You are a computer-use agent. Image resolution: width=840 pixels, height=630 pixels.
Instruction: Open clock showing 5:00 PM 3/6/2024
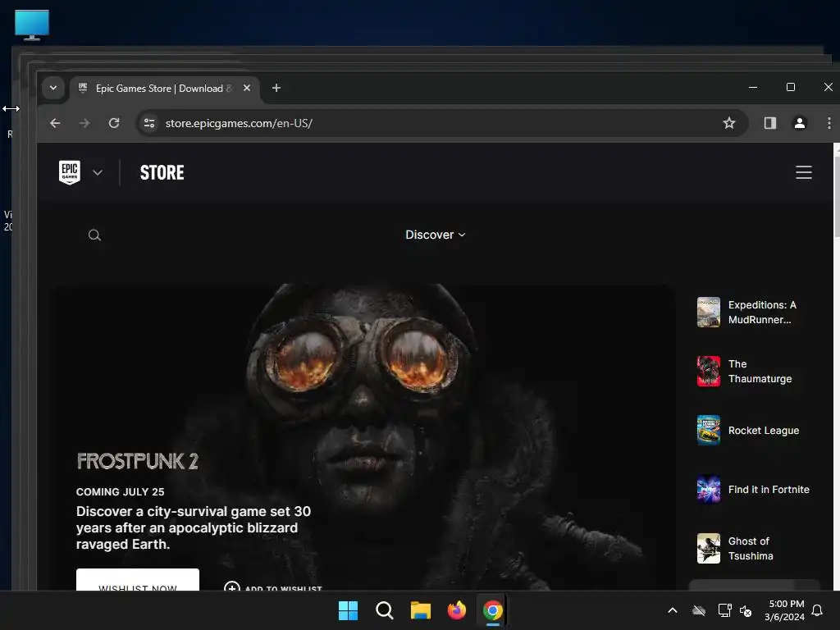click(785, 610)
